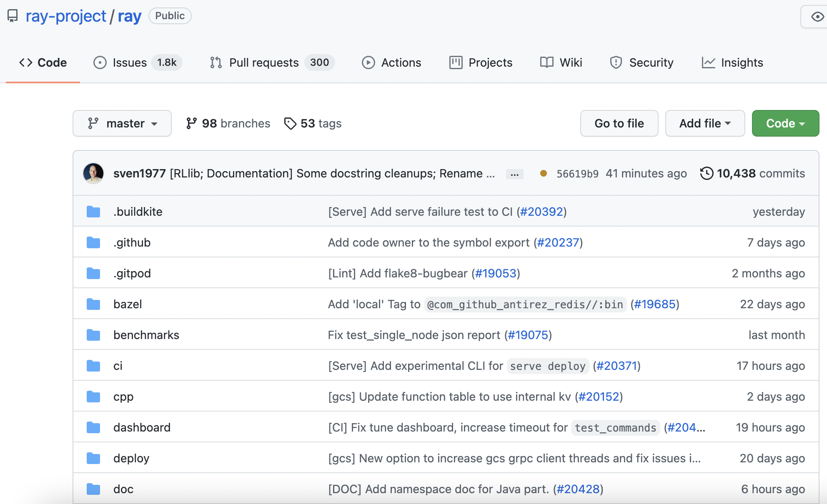Open the Add file dropdown
Viewport: 827px width, 504px height.
point(705,123)
